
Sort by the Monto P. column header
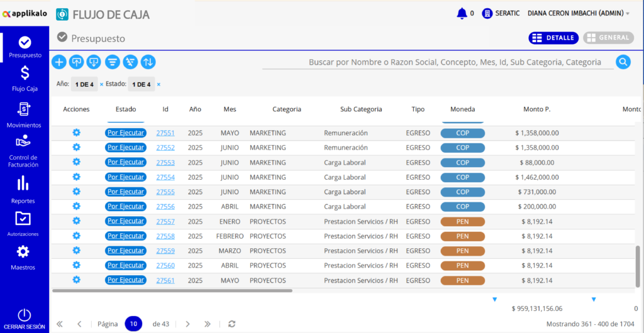coord(537,109)
